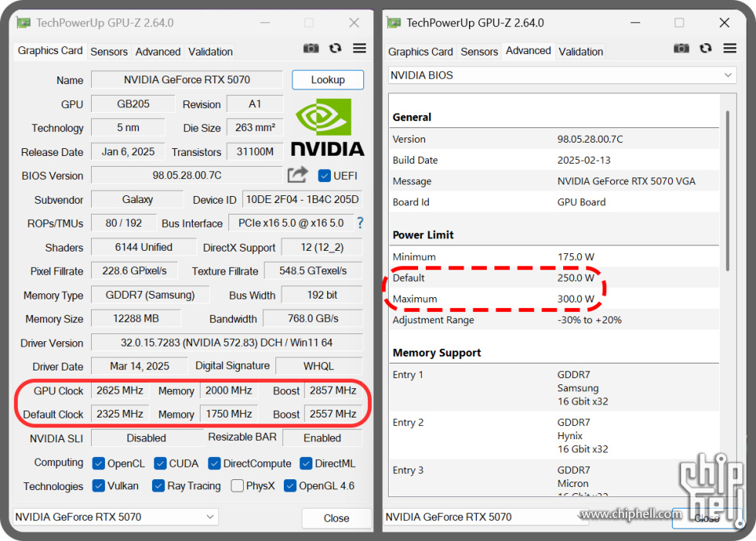Click the Message value NVIDIA GeForce RTX 5070 VGA
The width and height of the screenshot is (756, 541).
click(x=626, y=181)
